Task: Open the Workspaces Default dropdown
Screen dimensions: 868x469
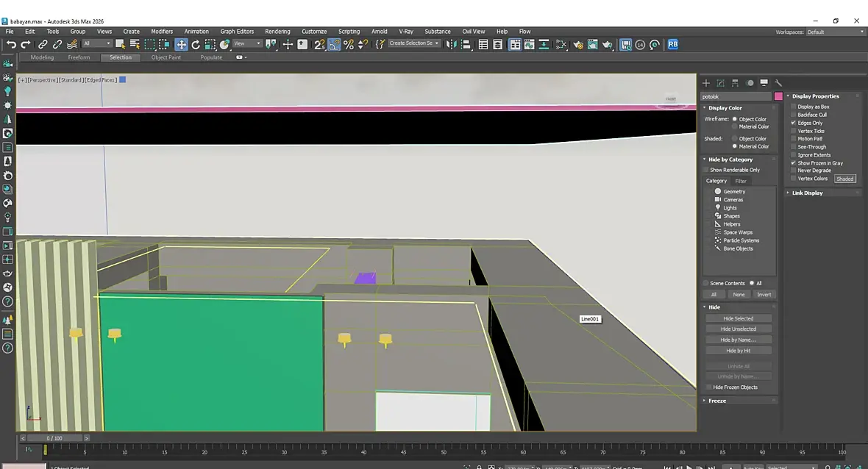Action: [x=835, y=32]
